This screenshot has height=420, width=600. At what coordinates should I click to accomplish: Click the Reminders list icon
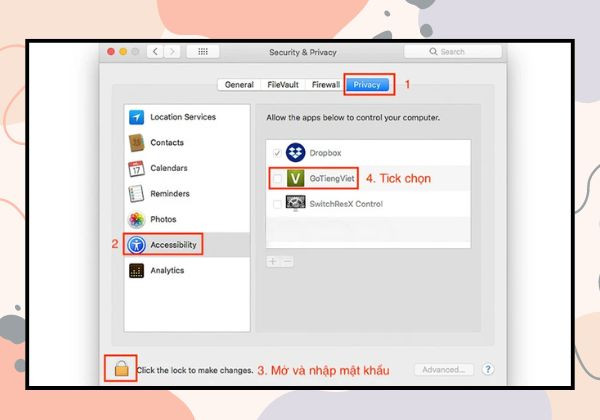[x=136, y=194]
